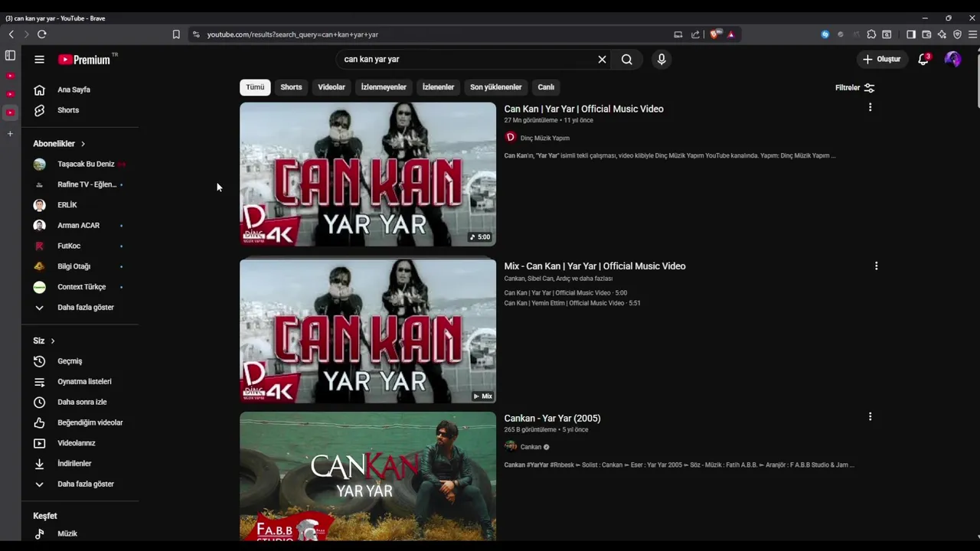
Task: Select the İzlenenler filter chip
Action: (438, 87)
